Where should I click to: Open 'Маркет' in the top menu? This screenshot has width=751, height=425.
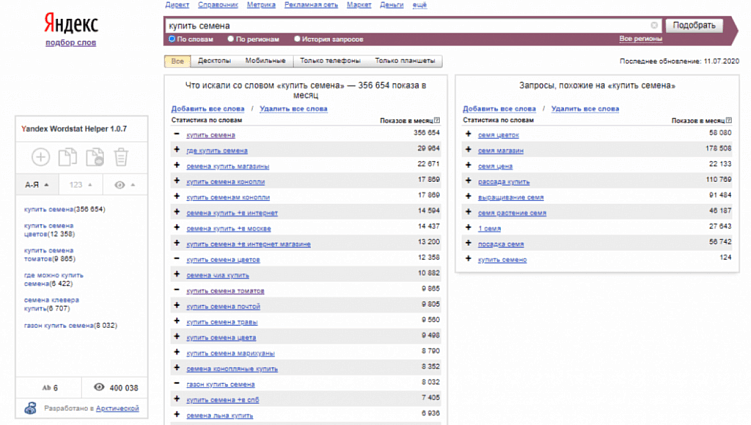click(359, 5)
